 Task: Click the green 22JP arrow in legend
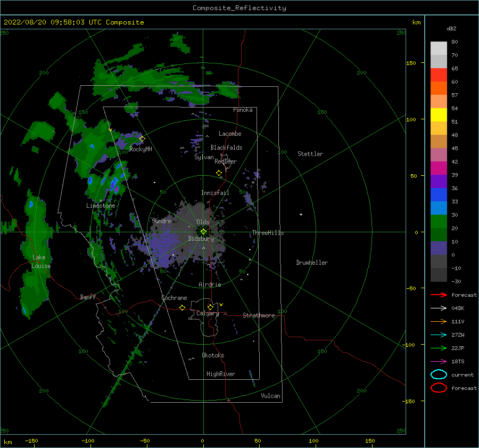click(439, 348)
